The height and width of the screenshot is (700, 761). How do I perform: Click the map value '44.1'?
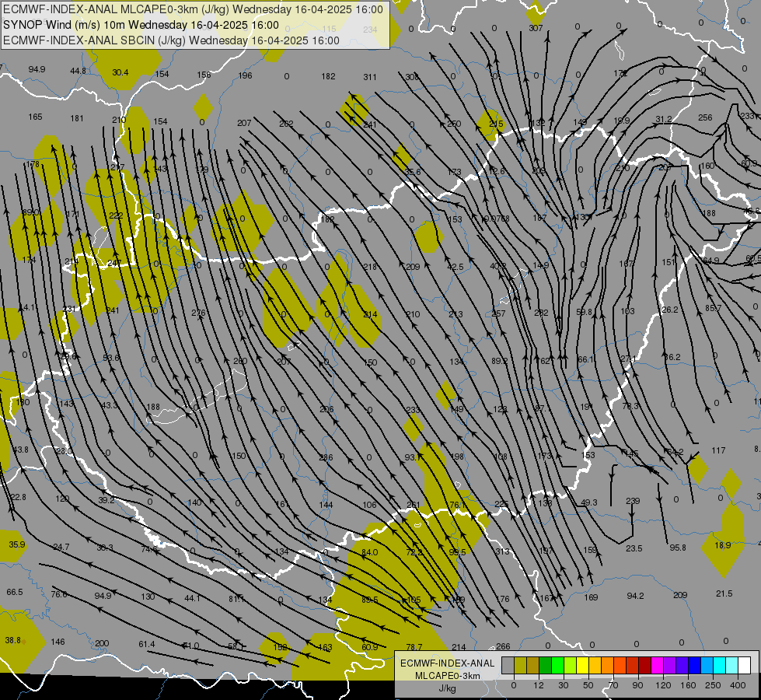(x=193, y=598)
